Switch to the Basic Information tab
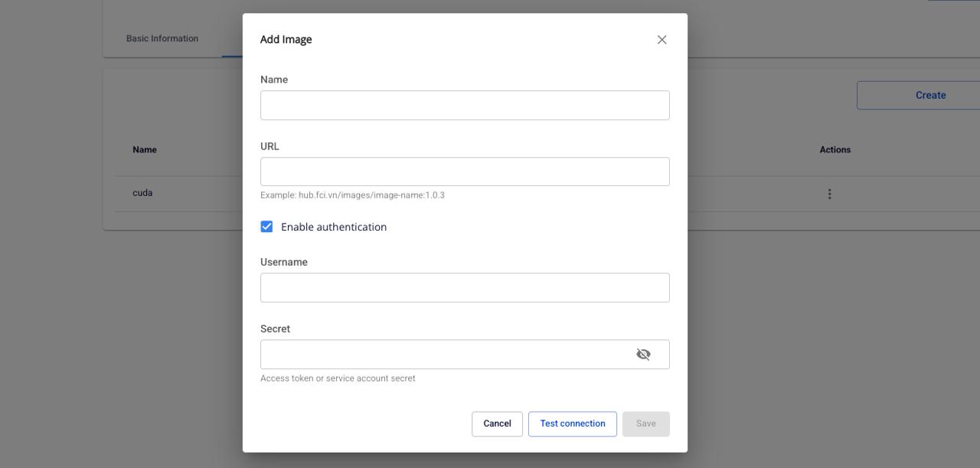980x468 pixels. coord(162,38)
